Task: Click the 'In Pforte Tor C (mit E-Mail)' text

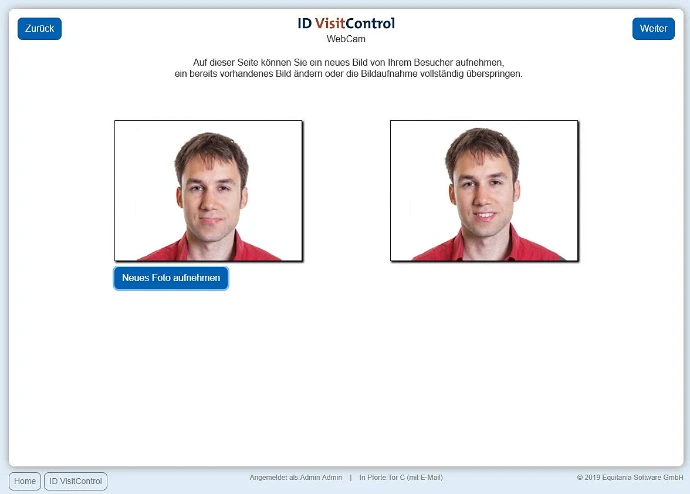Action: (402, 478)
